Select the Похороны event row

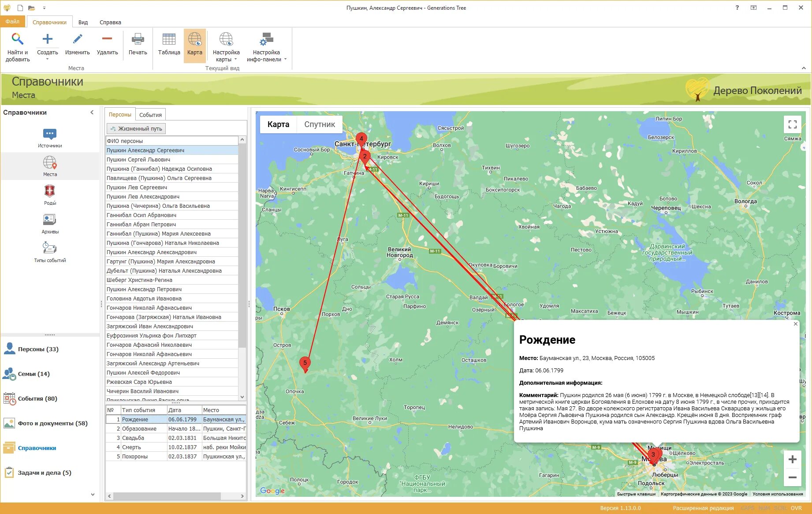176,457
